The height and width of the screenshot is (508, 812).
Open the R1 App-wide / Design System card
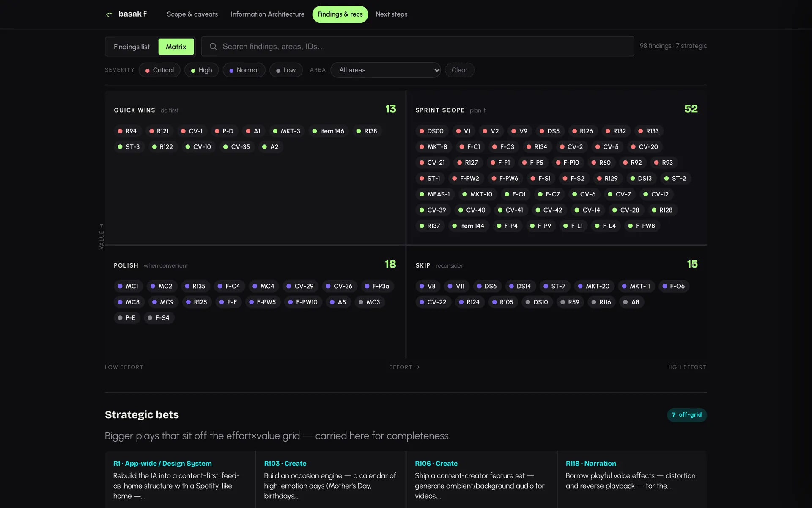(180, 479)
